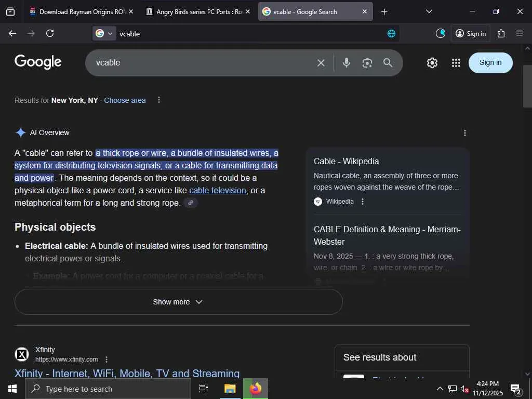Go back to previous page
This screenshot has height=399, width=532.
tap(12, 33)
